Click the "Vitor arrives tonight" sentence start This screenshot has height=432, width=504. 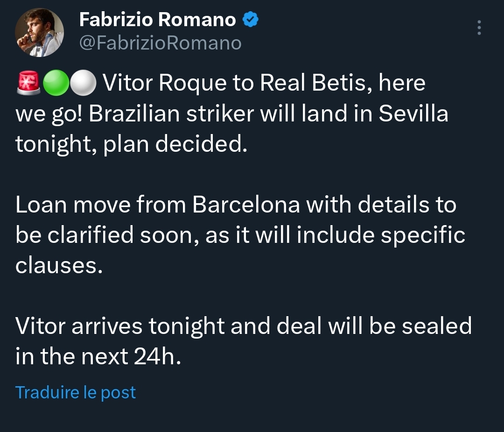pos(119,326)
